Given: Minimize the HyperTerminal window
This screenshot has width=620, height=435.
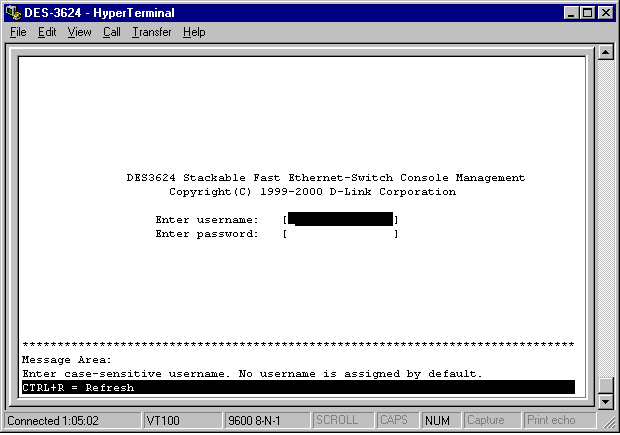Looking at the screenshot, I should coord(570,12).
